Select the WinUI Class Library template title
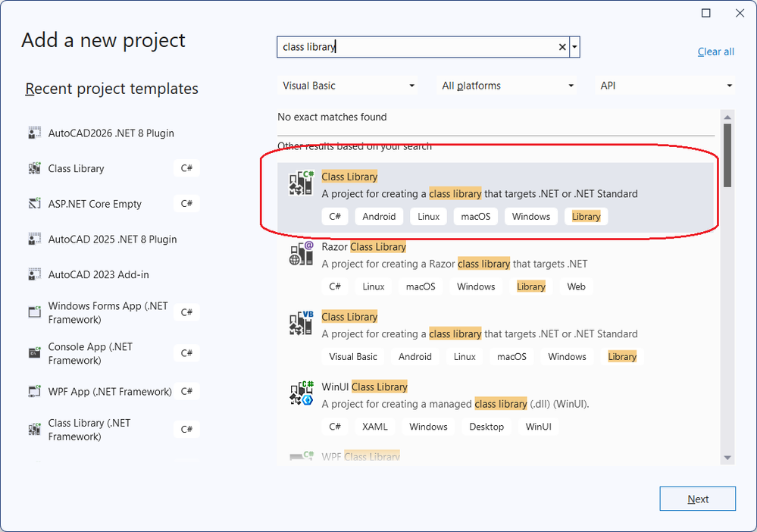This screenshot has height=532, width=757. click(x=364, y=386)
